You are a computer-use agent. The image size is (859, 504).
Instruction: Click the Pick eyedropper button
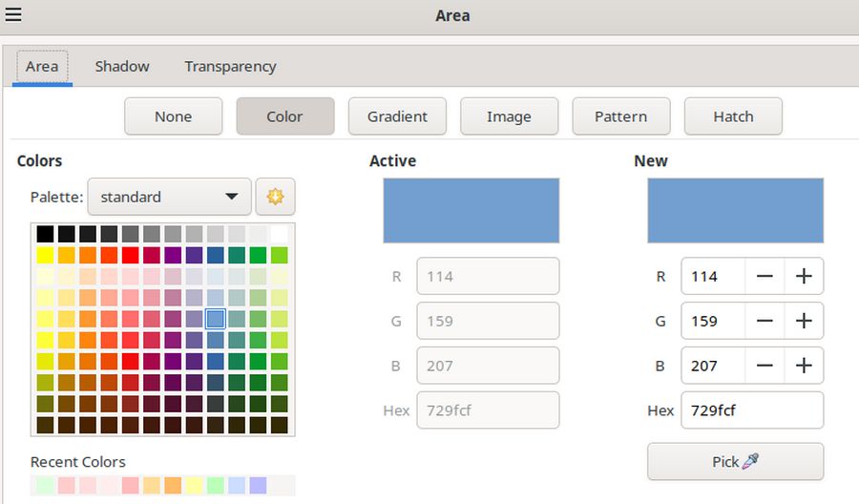735,462
